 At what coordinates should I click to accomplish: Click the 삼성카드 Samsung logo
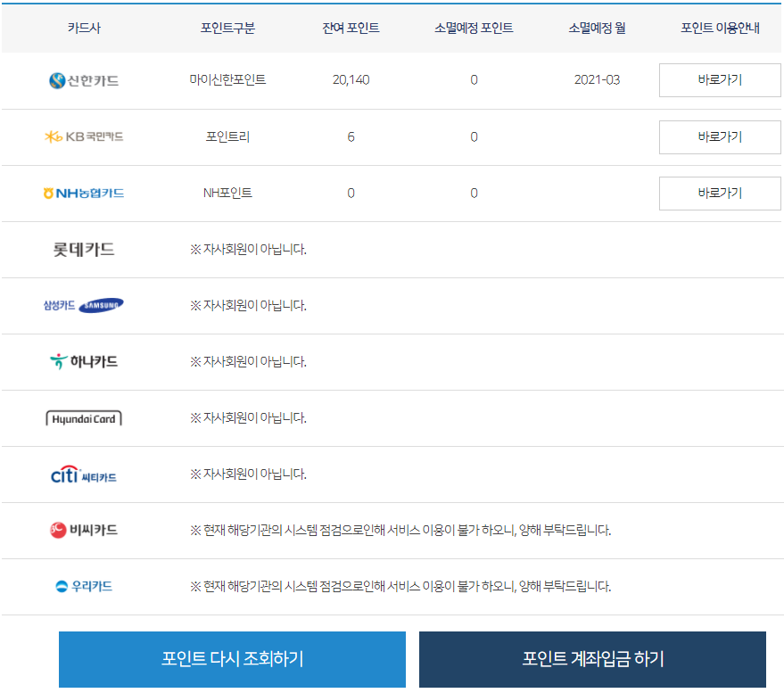click(84, 305)
